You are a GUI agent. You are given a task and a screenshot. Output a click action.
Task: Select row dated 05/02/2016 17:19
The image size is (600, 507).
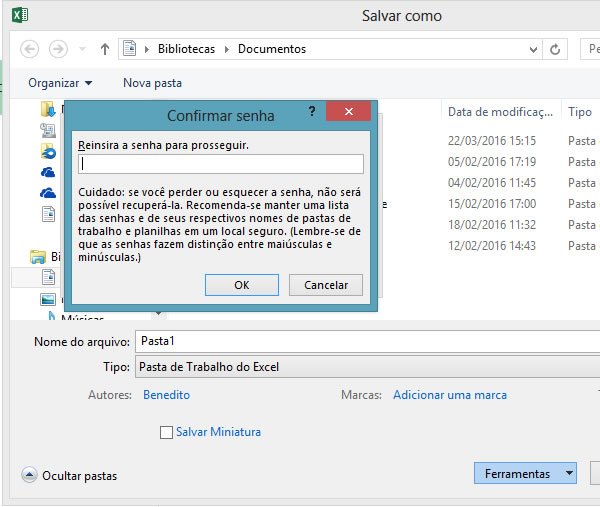point(492,162)
